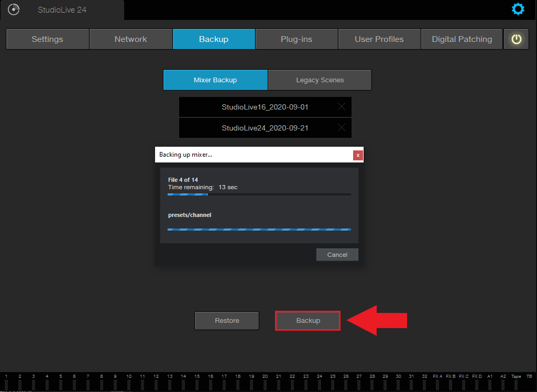
Task: Close the Backing up mixer dialog
Action: 358,155
